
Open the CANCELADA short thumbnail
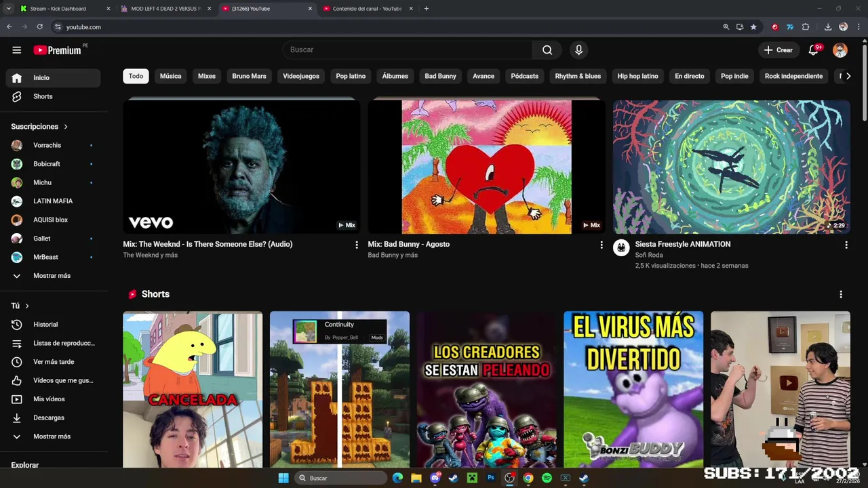pyautogui.click(x=193, y=390)
